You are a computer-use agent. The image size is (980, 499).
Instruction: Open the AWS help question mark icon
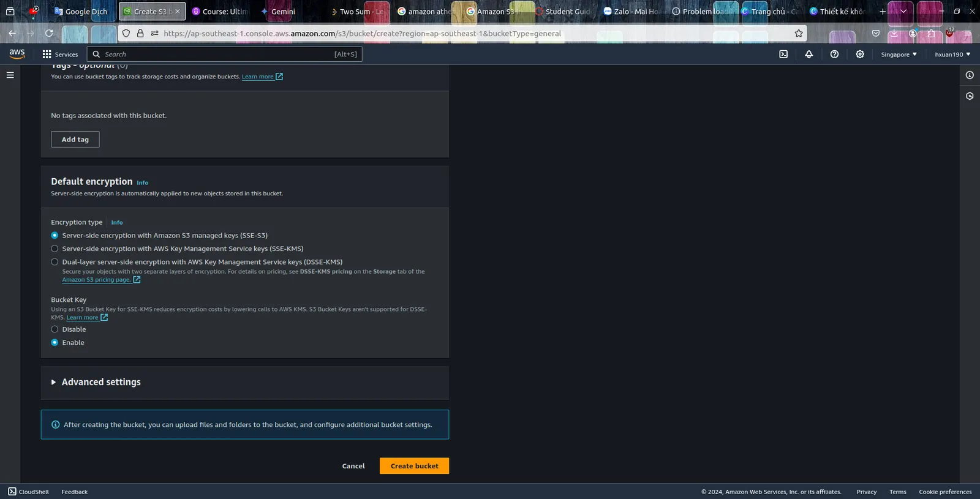coord(834,54)
